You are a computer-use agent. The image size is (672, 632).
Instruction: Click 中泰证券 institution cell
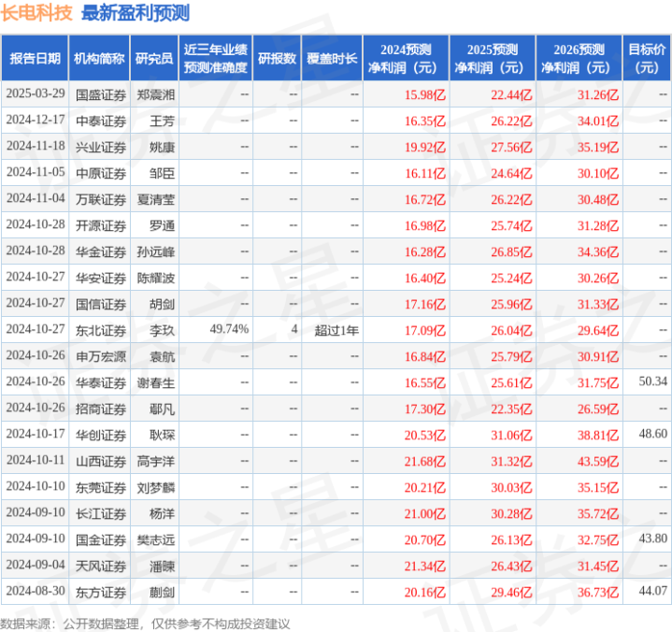coord(101,121)
